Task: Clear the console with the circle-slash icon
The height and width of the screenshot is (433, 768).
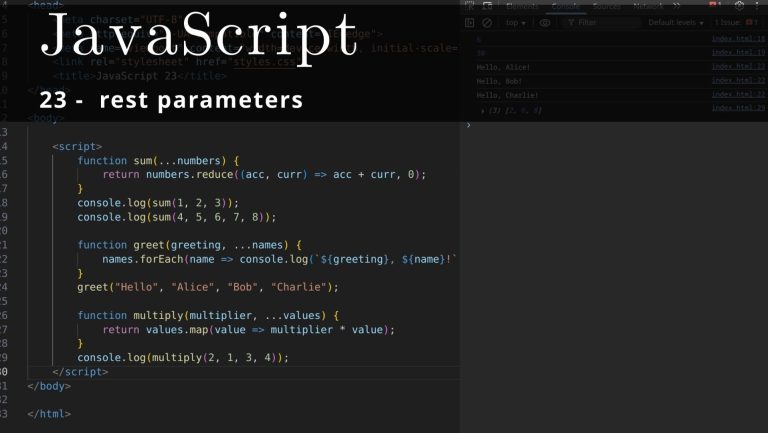Action: (x=487, y=23)
